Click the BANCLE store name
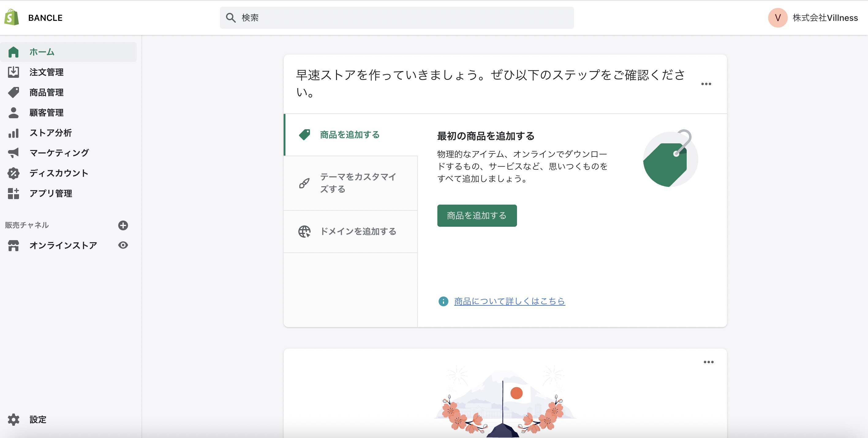 [45, 18]
